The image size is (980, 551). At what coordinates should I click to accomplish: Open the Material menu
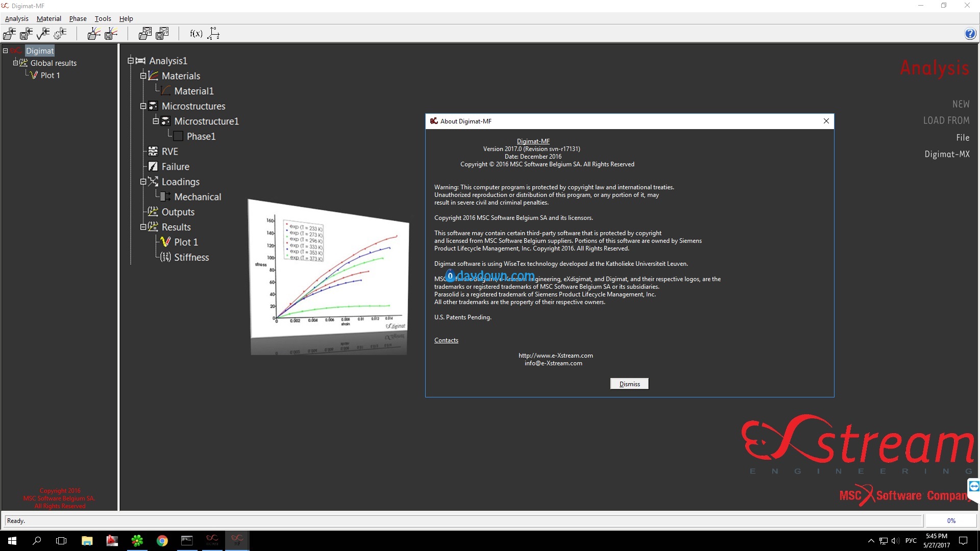[x=48, y=18]
